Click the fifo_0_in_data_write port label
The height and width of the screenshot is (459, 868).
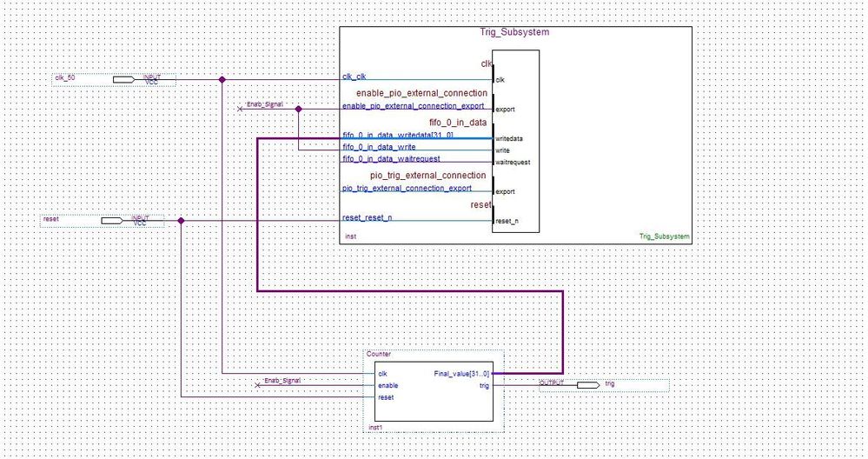[379, 147]
